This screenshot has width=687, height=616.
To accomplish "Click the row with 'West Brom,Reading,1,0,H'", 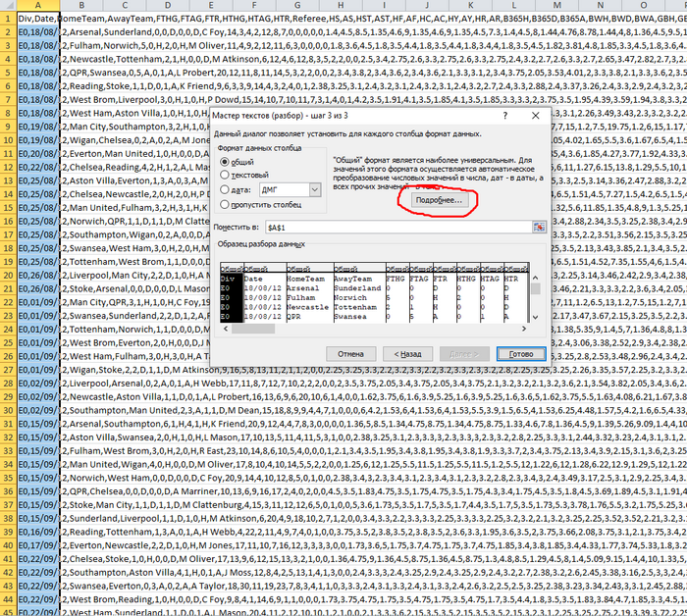I will (x=352, y=599).
